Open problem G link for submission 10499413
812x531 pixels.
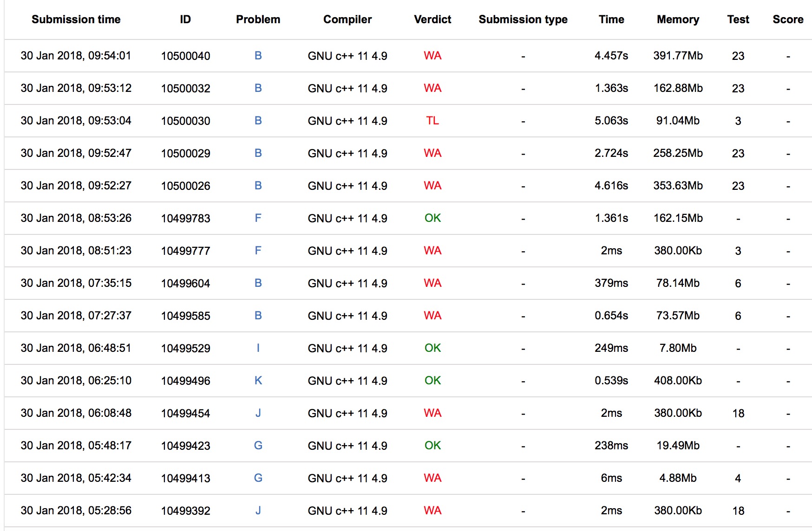[x=258, y=478]
